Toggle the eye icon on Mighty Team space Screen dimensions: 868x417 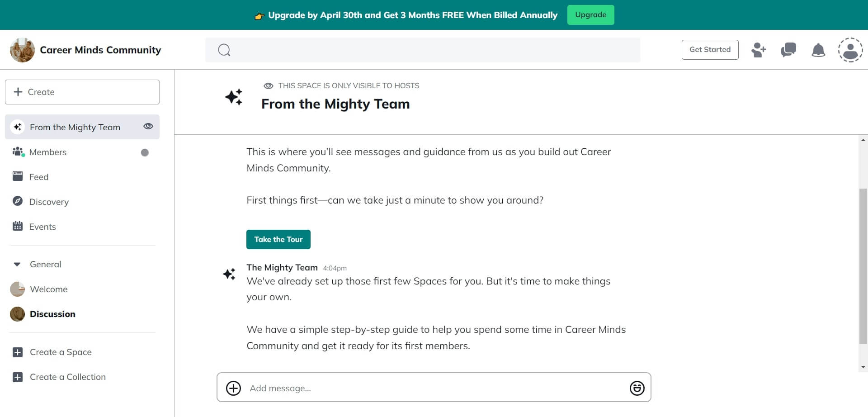148,127
